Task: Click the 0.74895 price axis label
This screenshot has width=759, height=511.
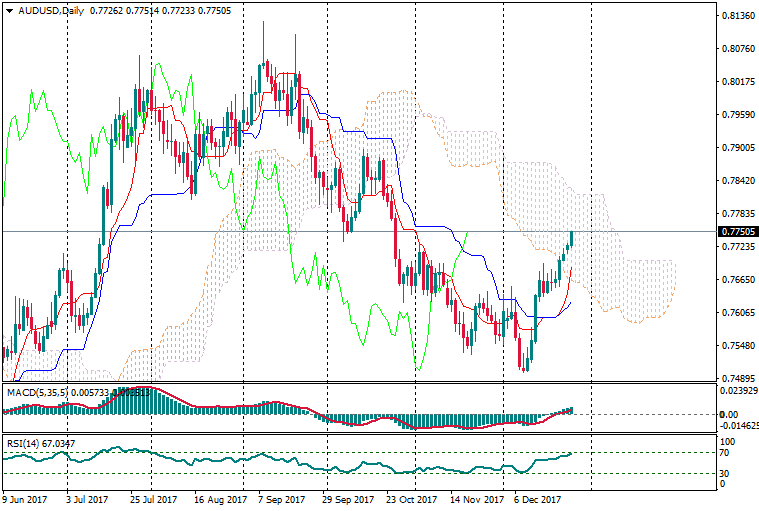Action: coord(737,379)
